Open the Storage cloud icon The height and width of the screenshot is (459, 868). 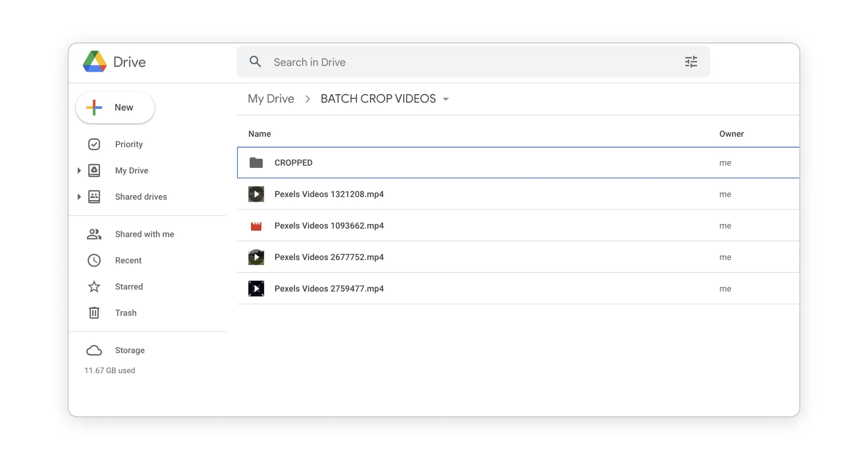(94, 350)
